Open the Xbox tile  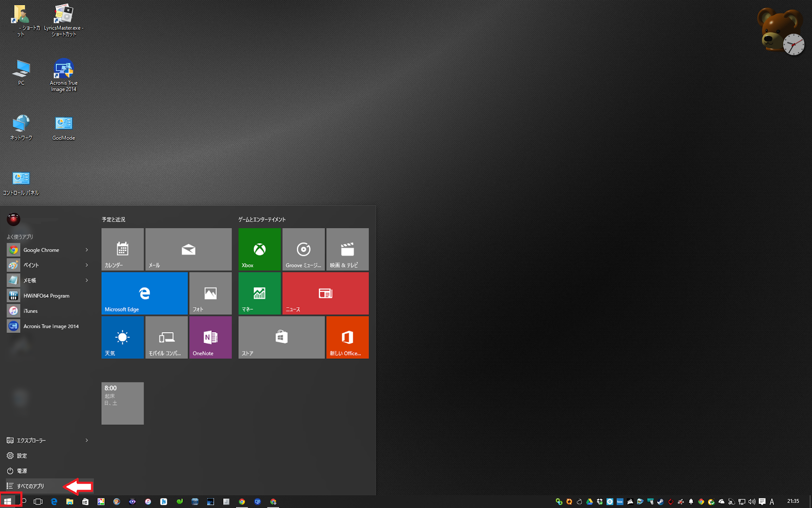tap(259, 249)
